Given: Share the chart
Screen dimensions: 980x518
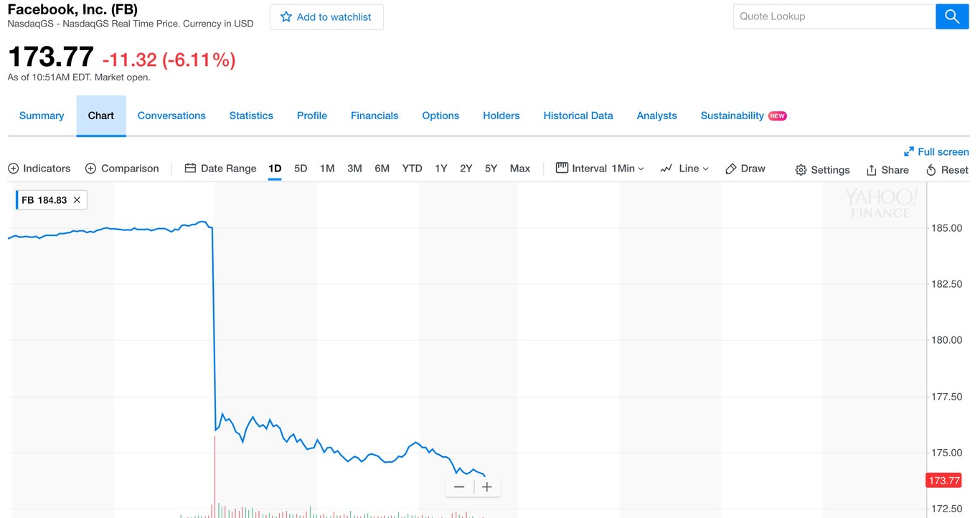Looking at the screenshot, I should pos(887,169).
